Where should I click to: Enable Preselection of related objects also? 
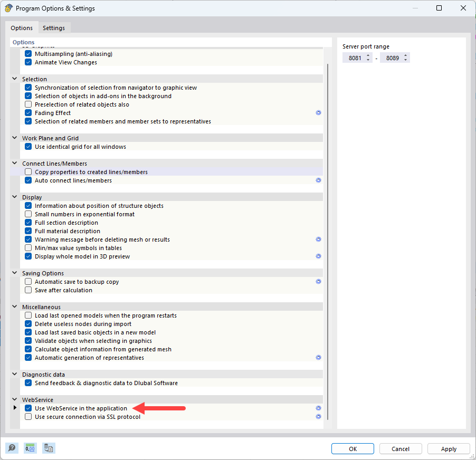[x=28, y=104]
